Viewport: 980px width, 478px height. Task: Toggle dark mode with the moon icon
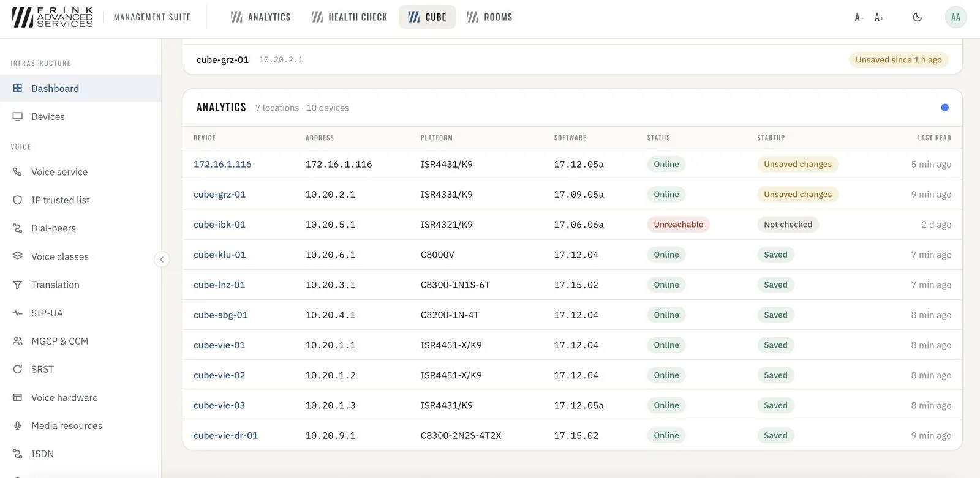(x=917, y=17)
